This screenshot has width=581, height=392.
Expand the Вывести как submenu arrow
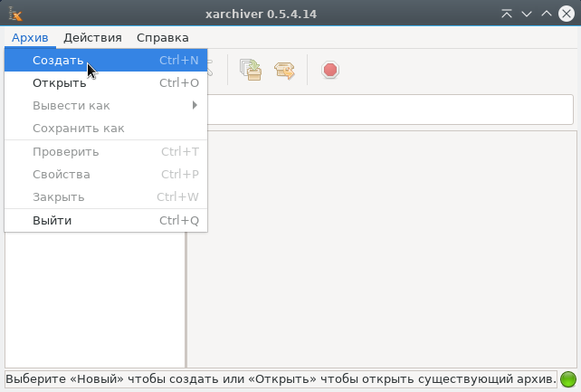195,106
